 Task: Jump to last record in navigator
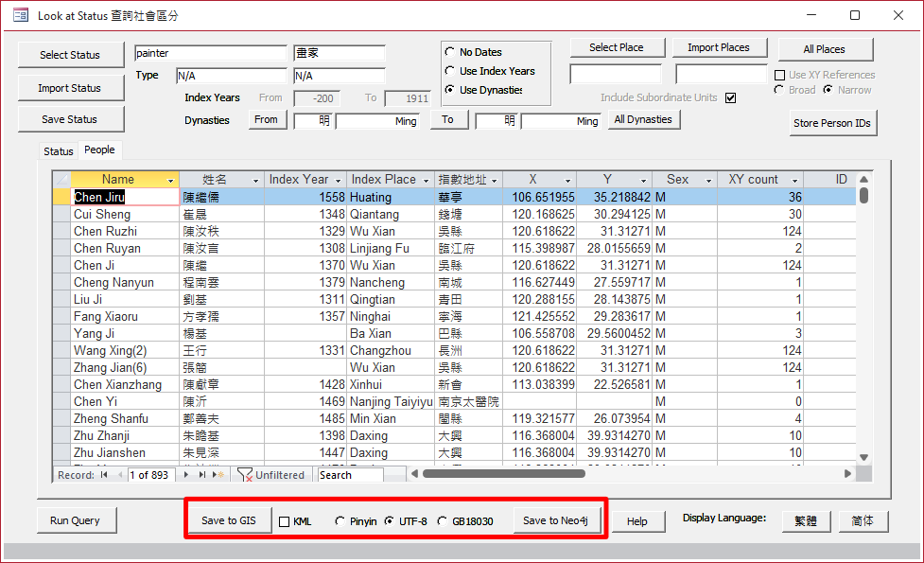click(x=201, y=475)
